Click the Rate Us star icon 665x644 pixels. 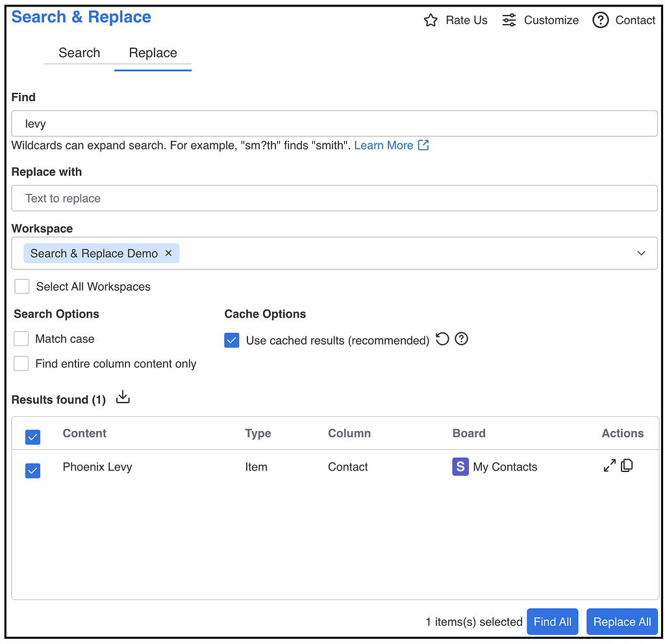[431, 20]
